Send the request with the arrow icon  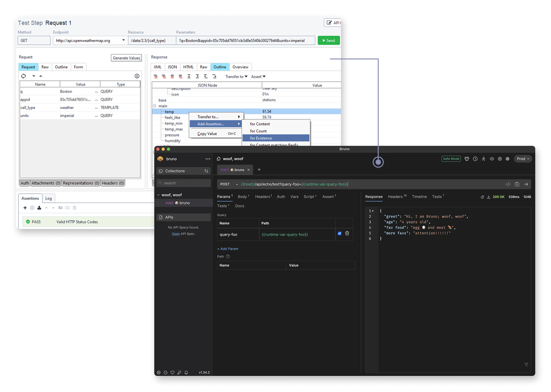pyautogui.click(x=526, y=184)
